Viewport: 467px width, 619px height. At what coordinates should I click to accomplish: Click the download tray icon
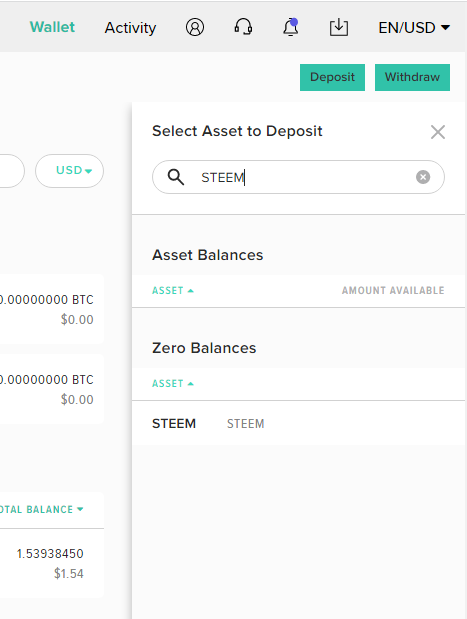point(339,27)
